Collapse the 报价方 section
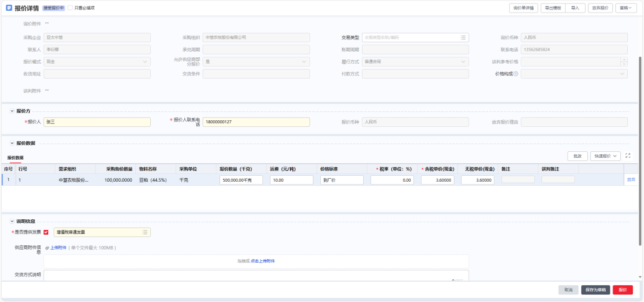The image size is (644, 302). click(12, 111)
